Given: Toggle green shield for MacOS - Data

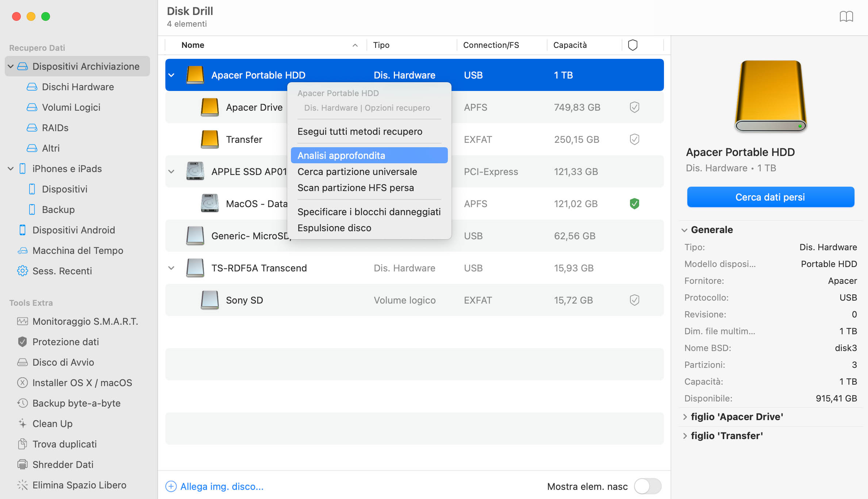Looking at the screenshot, I should pyautogui.click(x=634, y=203).
